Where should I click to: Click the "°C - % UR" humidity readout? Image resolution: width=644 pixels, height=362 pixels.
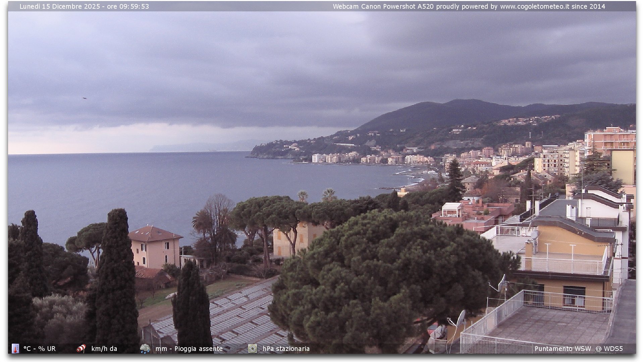point(40,349)
